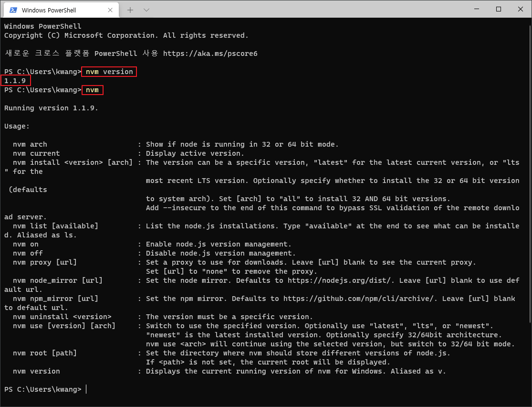Click the nvm proxy usage entry
532x407 pixels.
(x=45, y=262)
